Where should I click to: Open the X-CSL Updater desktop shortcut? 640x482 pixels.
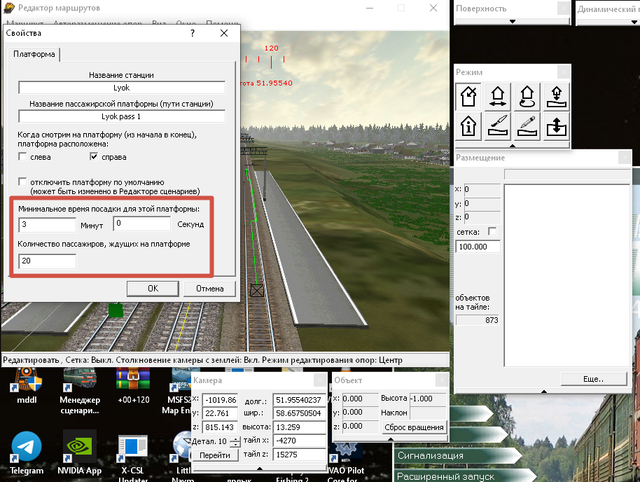click(133, 457)
